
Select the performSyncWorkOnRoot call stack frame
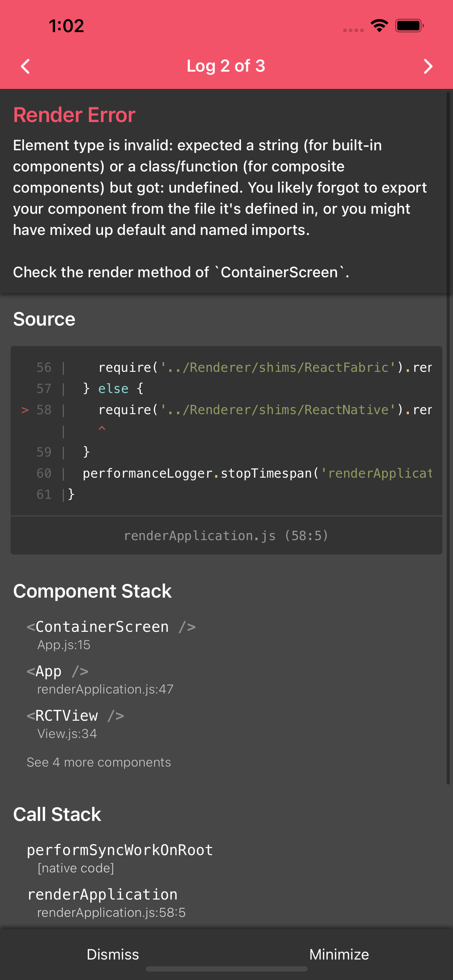click(120, 858)
